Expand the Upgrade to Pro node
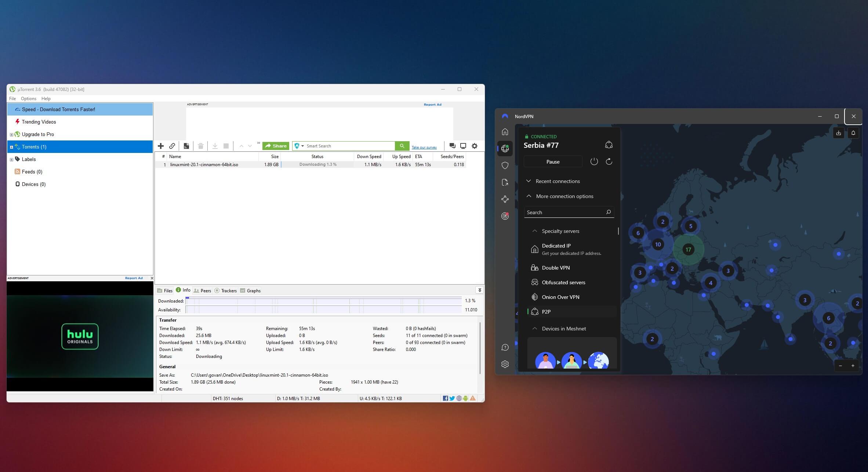 [11, 135]
